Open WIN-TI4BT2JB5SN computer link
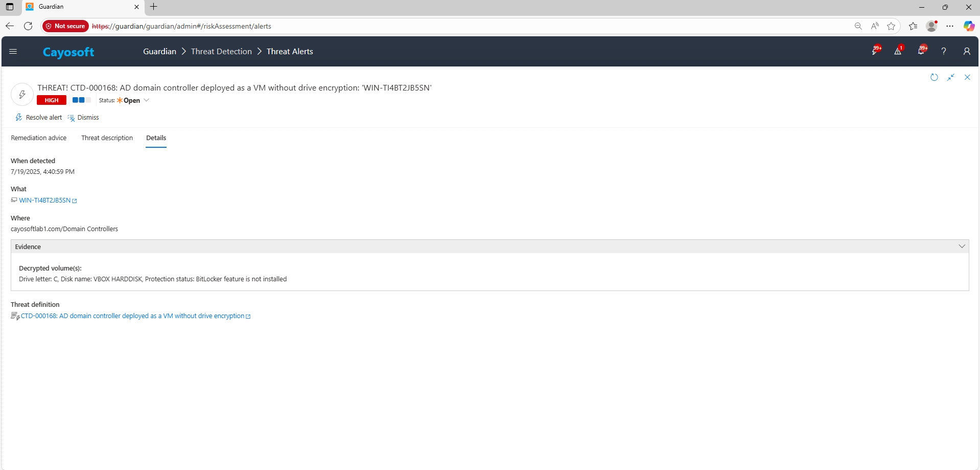Screen dimensions: 980x470 click(x=45, y=200)
